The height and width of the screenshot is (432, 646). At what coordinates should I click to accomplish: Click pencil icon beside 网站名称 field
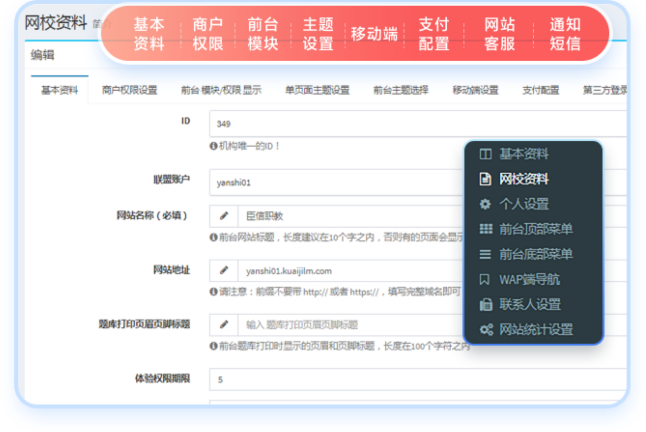(224, 216)
